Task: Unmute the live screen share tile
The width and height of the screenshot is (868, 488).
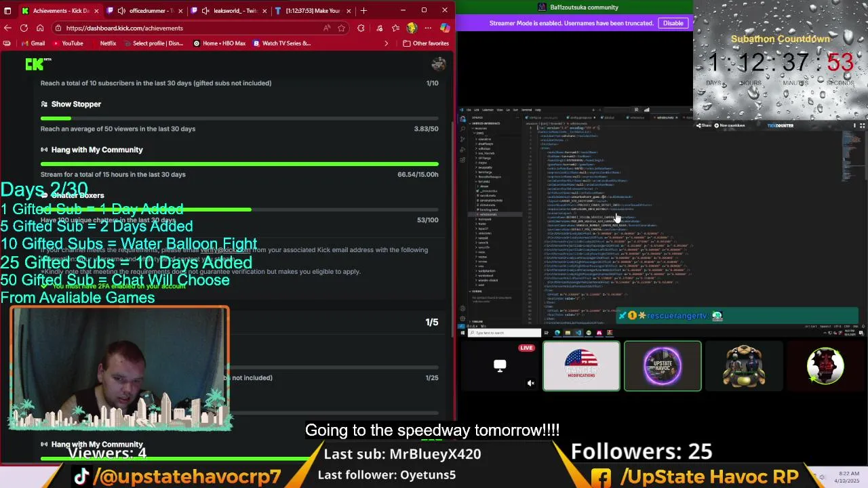Action: click(x=531, y=383)
